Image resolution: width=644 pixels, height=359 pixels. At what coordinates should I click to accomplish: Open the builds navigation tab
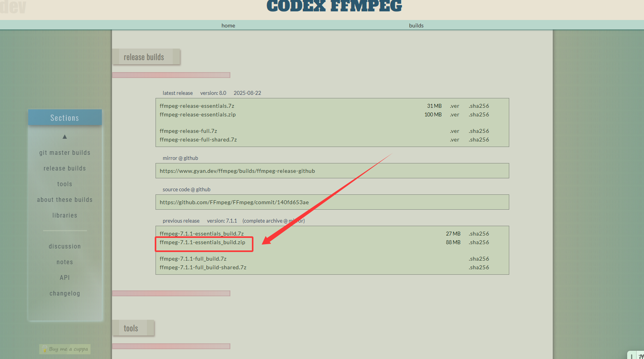pyautogui.click(x=416, y=25)
